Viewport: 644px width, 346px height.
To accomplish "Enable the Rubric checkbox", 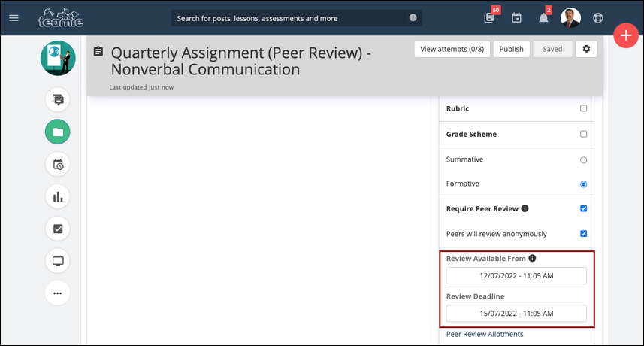I will pos(583,108).
